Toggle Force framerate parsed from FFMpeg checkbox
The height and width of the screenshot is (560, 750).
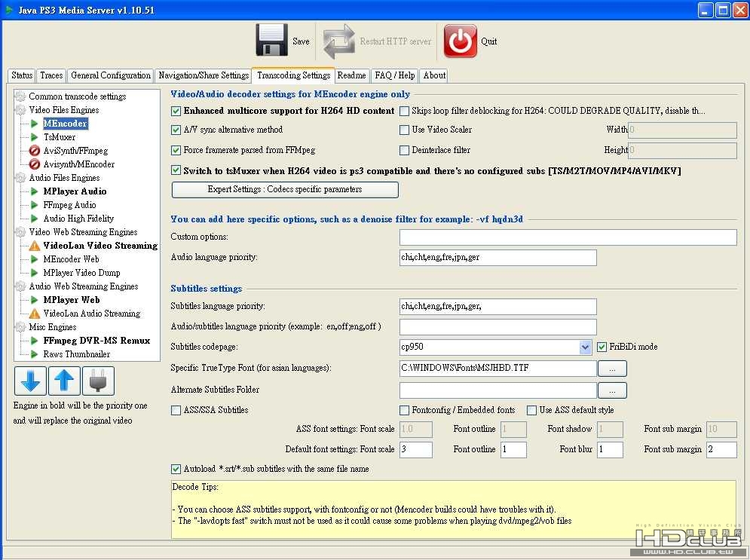pyautogui.click(x=176, y=150)
